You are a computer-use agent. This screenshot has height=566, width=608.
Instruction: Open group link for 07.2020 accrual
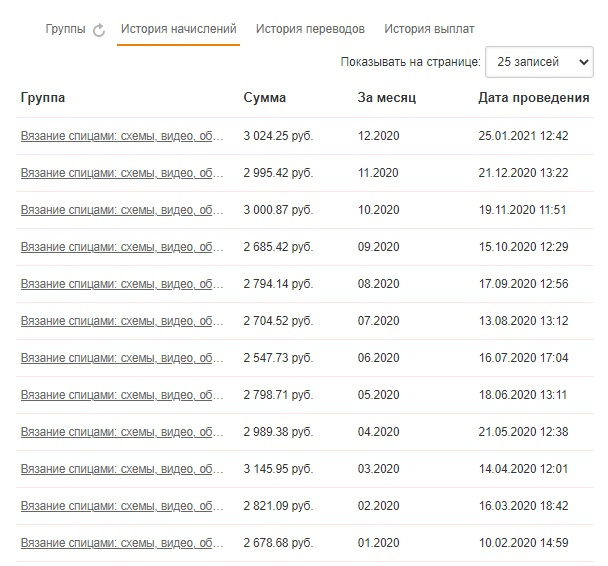pyautogui.click(x=122, y=321)
